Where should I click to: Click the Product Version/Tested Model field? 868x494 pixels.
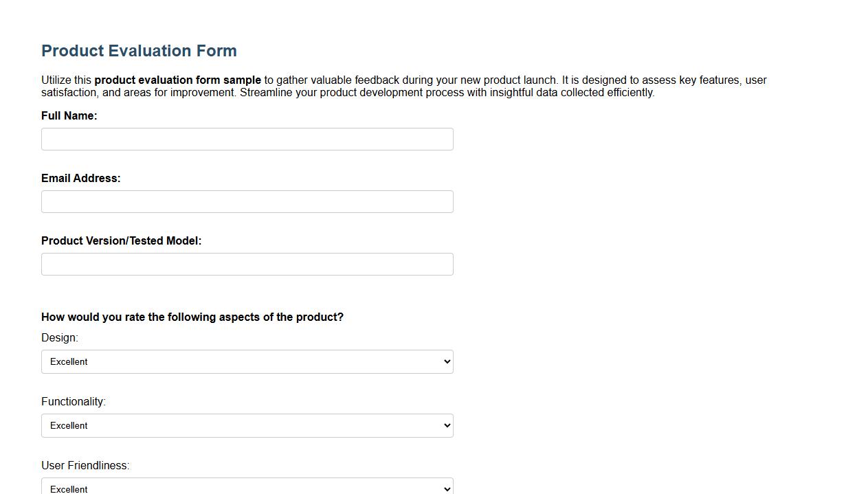(247, 264)
